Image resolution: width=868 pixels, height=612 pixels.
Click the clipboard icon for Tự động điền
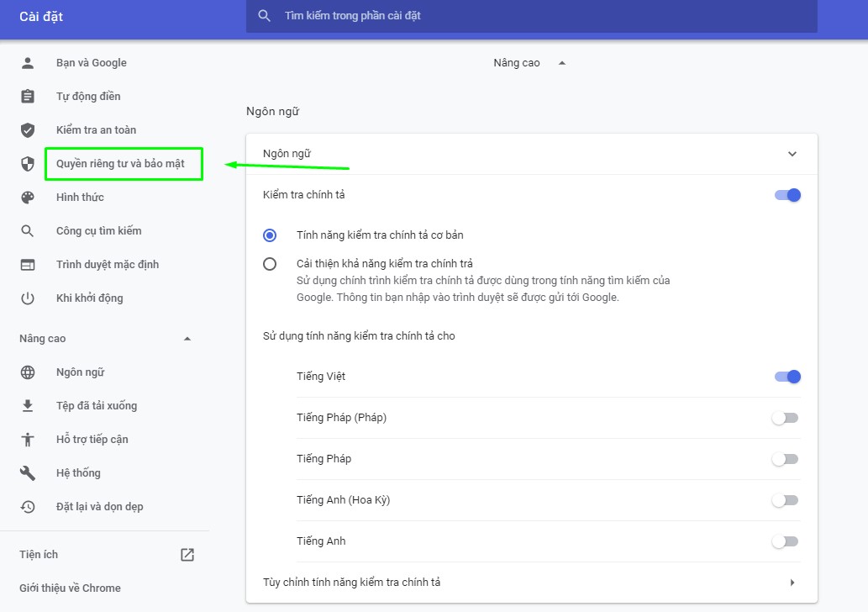pos(28,97)
